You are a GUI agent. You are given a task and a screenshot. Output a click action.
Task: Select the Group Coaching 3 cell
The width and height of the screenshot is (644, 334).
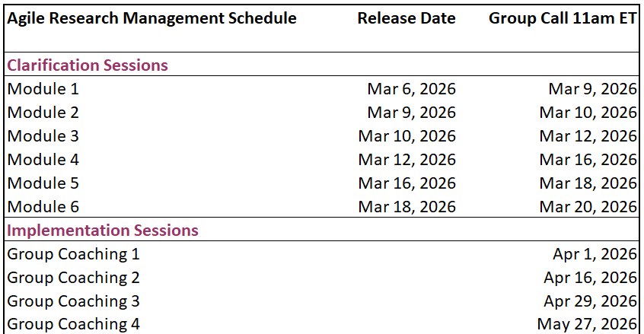point(74,301)
